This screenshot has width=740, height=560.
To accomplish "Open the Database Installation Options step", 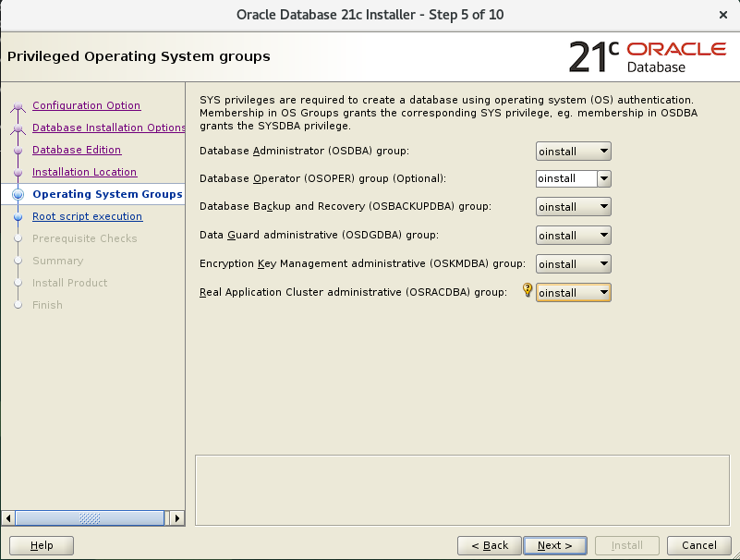I will (108, 128).
